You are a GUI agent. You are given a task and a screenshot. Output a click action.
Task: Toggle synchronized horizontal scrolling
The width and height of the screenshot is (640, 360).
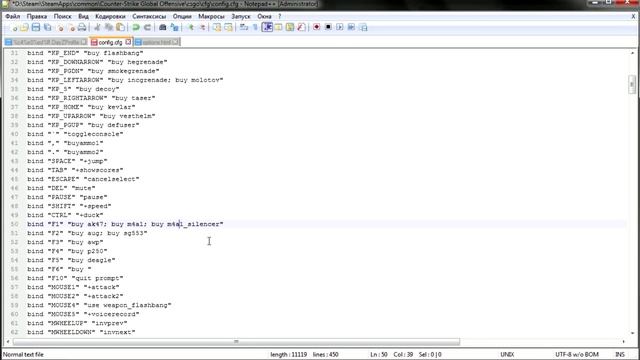click(x=229, y=27)
